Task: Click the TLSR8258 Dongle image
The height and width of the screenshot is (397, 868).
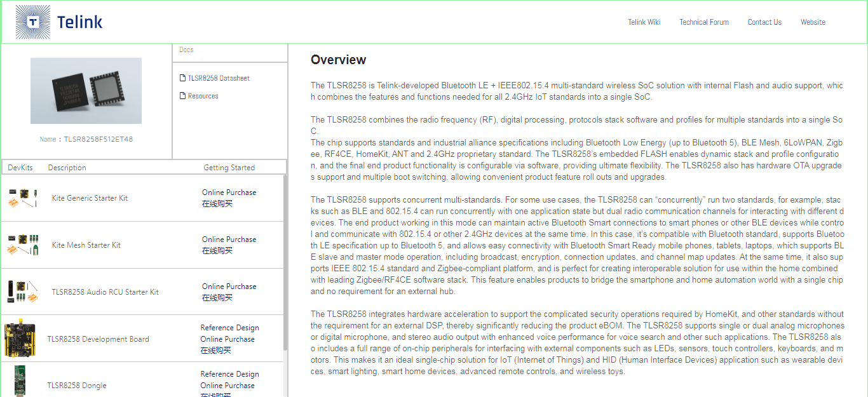Action: click(x=20, y=381)
